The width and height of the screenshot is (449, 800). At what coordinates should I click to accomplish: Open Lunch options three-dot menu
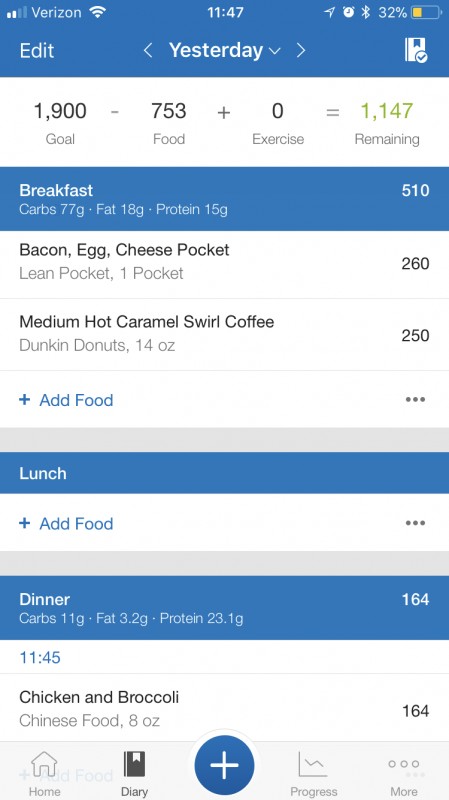(415, 523)
